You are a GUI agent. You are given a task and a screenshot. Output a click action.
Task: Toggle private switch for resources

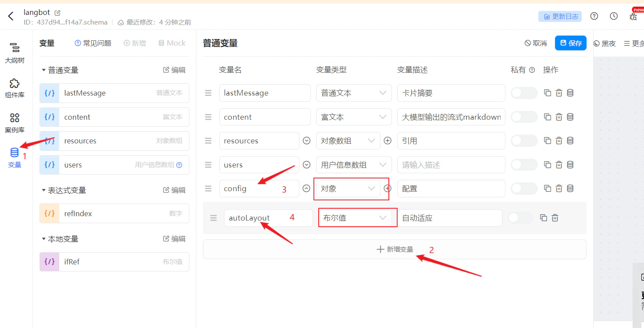click(524, 141)
